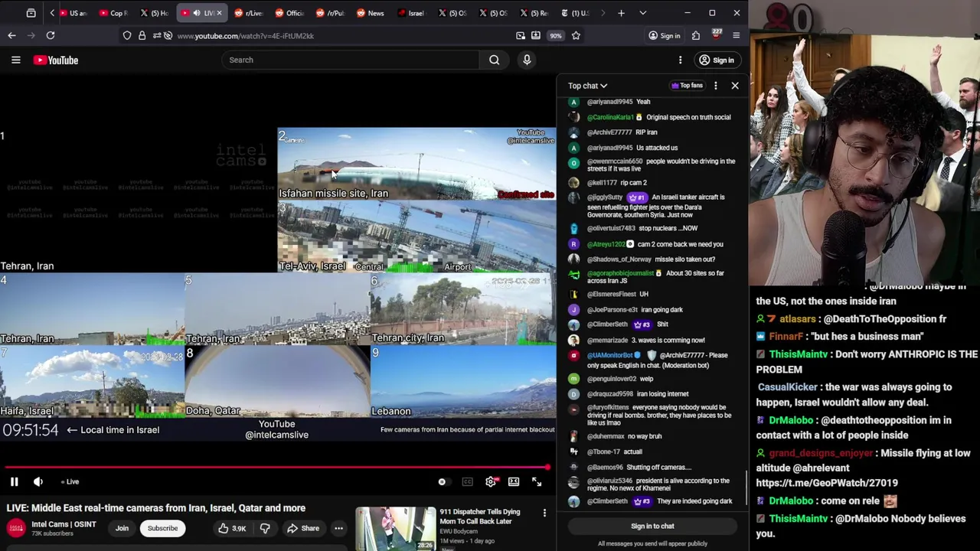Open live chat three-dot options menu
980x551 pixels.
click(x=715, y=86)
